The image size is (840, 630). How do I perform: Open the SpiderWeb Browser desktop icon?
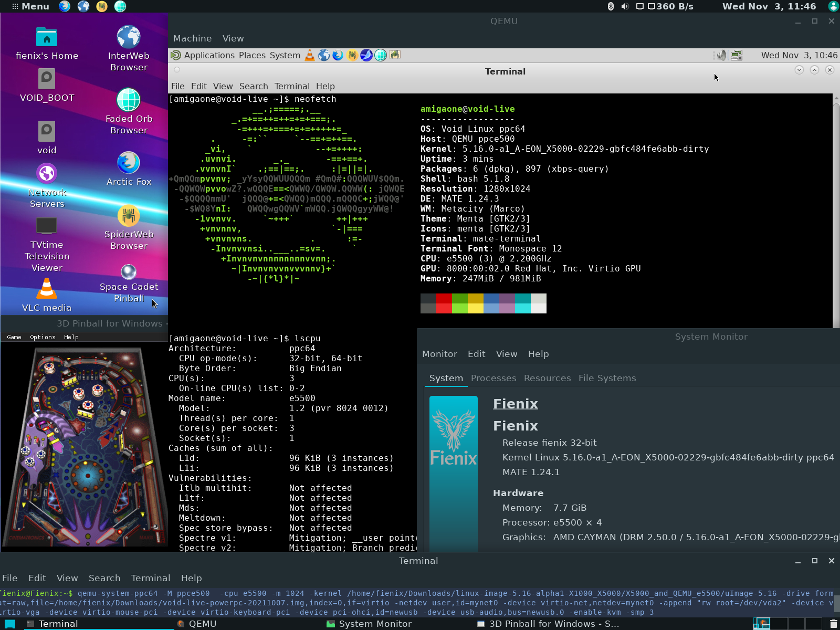point(129,216)
